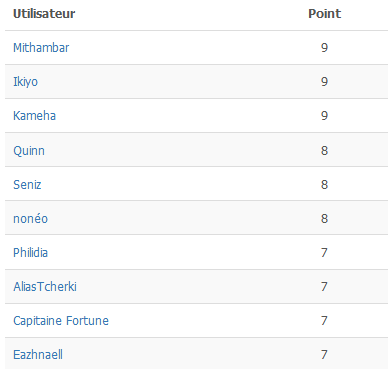This screenshot has height=369, width=388.
Task: Click Kameha's point value 9
Action: tap(324, 116)
